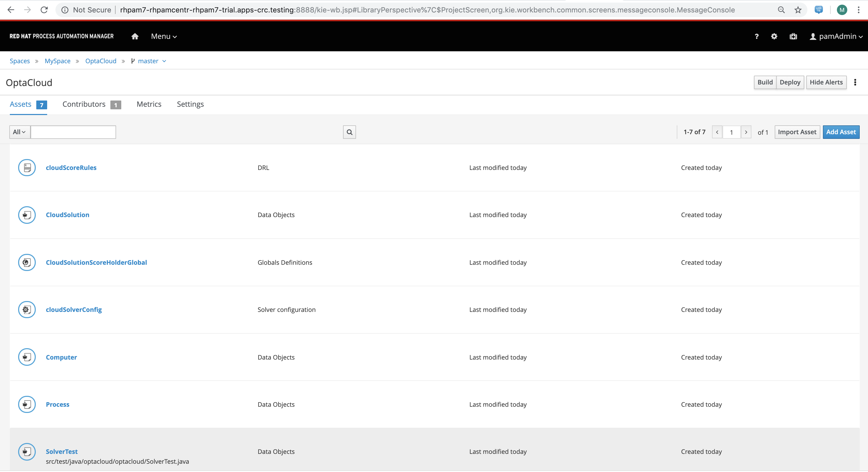The height and width of the screenshot is (472, 868).
Task: Click the CloudSolutionScoreHolderGlobal globals asset icon
Action: pos(27,262)
